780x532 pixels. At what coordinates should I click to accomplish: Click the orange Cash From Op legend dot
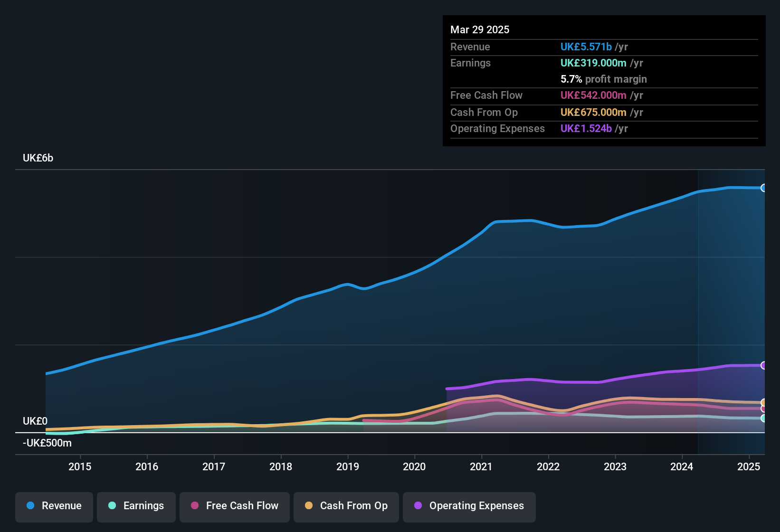click(x=309, y=505)
